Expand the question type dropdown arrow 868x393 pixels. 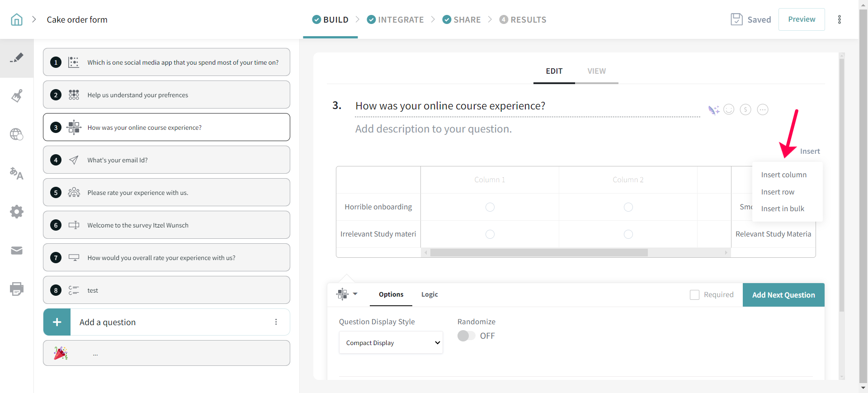pyautogui.click(x=355, y=294)
